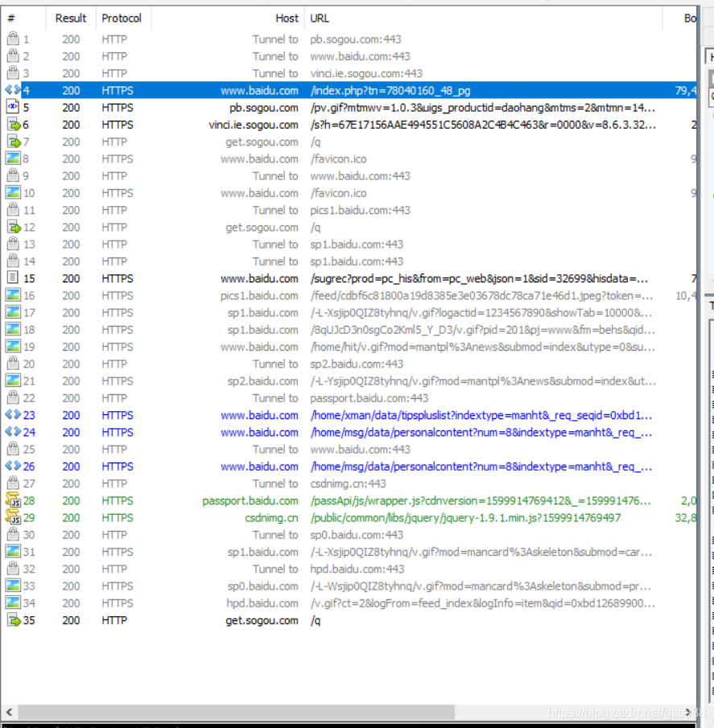
Task: Select the pb.sogou.com:443 tunnel row
Action: pos(349,39)
